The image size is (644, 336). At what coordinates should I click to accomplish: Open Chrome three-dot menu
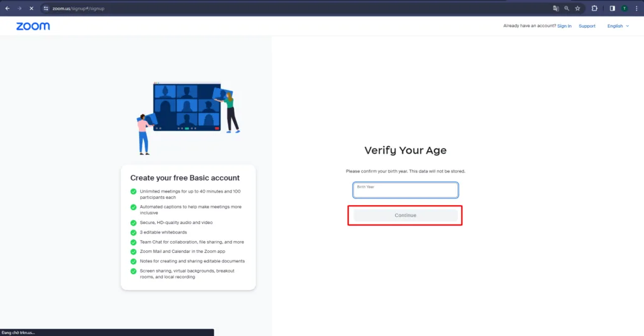pos(636,8)
